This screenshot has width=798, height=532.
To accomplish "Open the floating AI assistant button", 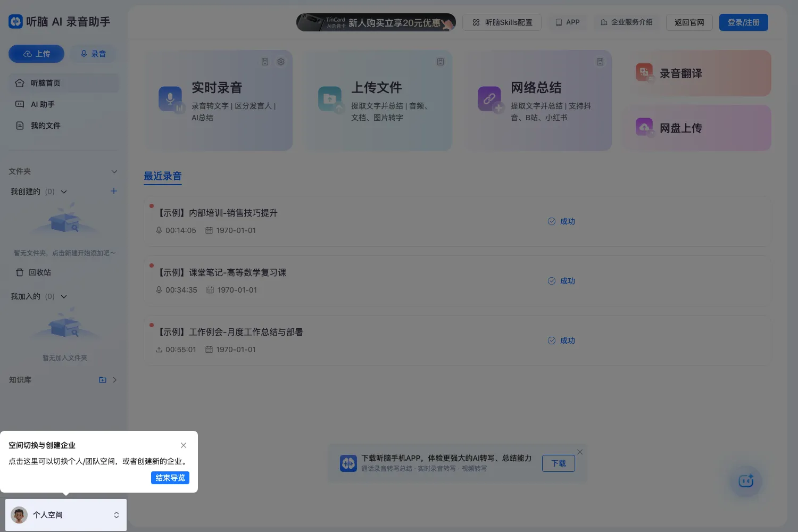I will coord(746,481).
